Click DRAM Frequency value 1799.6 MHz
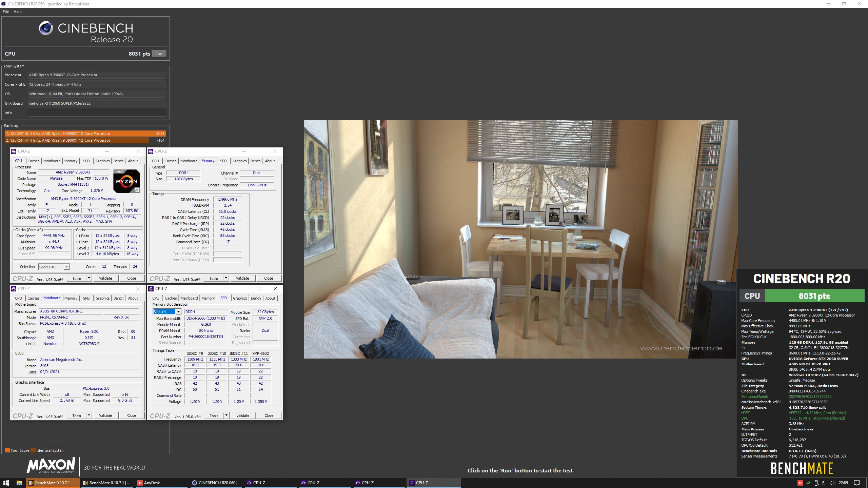This screenshot has height=488, width=868. 228,199
